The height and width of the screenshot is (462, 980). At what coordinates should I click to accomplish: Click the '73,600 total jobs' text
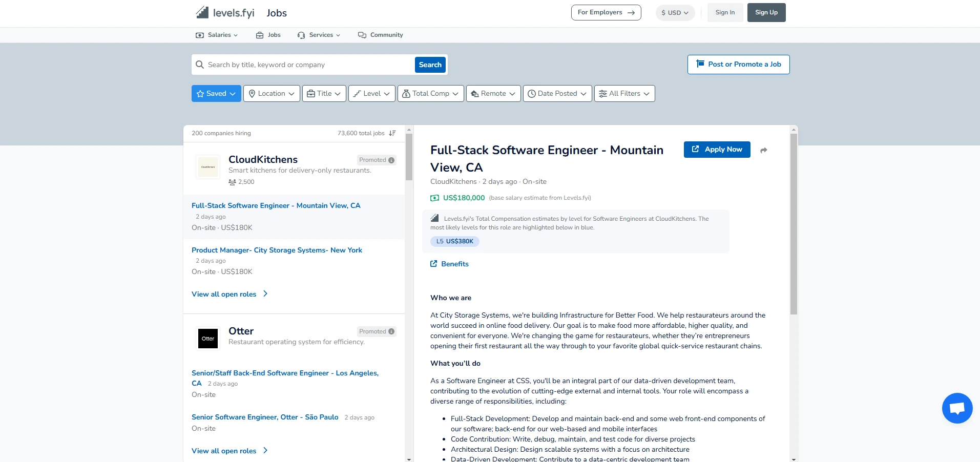[x=361, y=133]
